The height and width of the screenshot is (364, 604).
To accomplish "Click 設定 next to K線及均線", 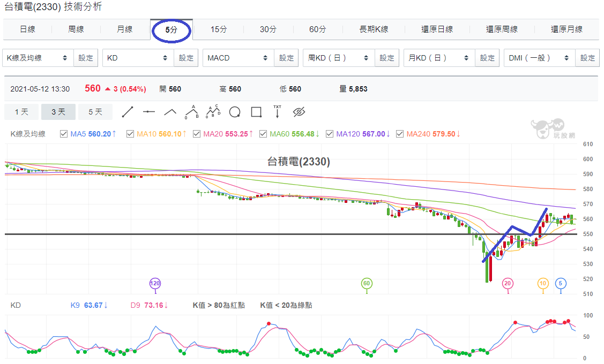I will click(86, 58).
